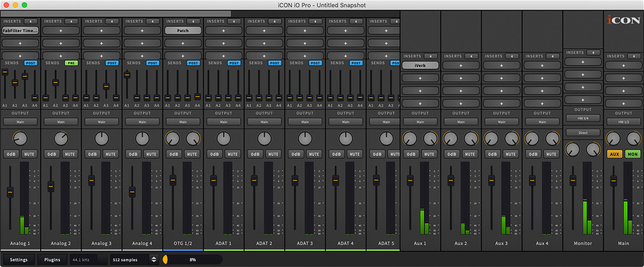Click OTG 1/2 right pan knob
This screenshot has height=267, width=644.
pos(193,139)
